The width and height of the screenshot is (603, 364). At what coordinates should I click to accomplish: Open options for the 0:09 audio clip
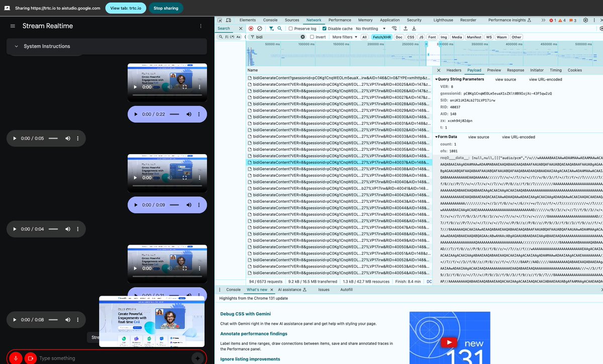point(199,205)
